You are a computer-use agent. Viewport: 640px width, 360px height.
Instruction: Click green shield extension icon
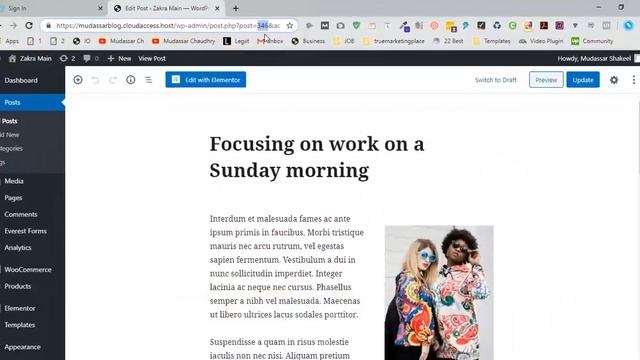(356, 25)
